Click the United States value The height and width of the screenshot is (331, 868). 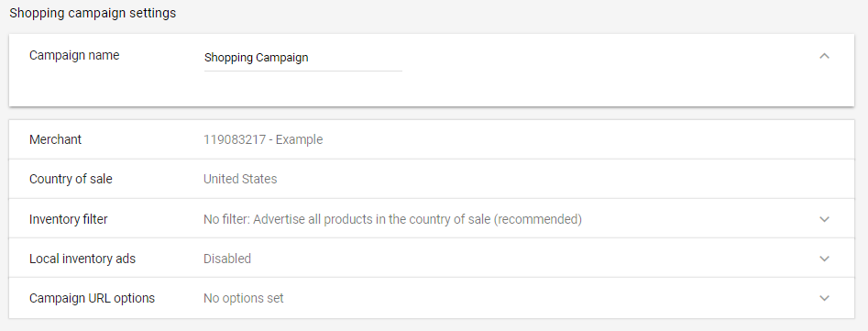click(240, 180)
